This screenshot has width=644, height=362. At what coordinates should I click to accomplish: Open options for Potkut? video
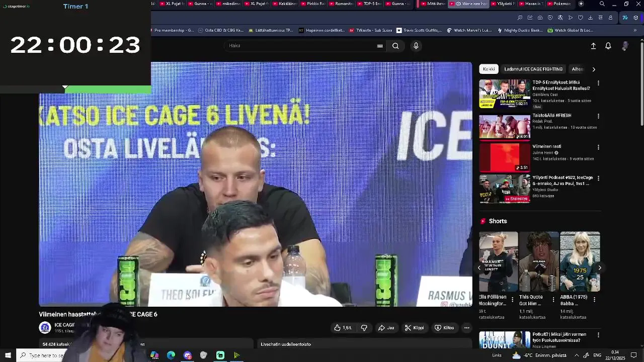598,335
